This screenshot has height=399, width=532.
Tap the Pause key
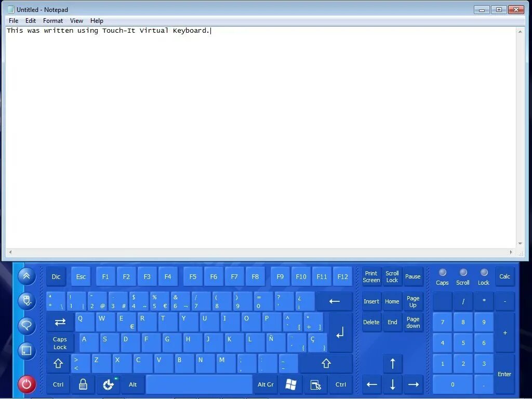point(413,276)
